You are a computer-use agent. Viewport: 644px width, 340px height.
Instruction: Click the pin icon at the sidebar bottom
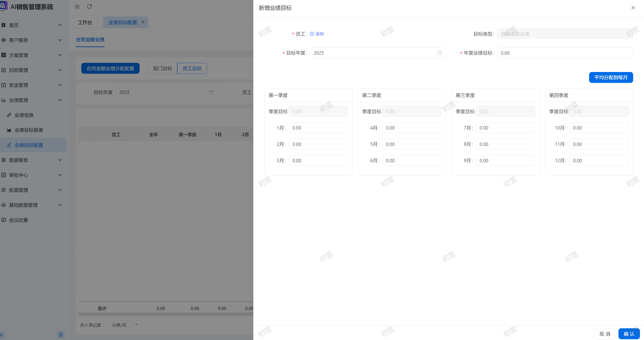pyautogui.click(x=61, y=335)
